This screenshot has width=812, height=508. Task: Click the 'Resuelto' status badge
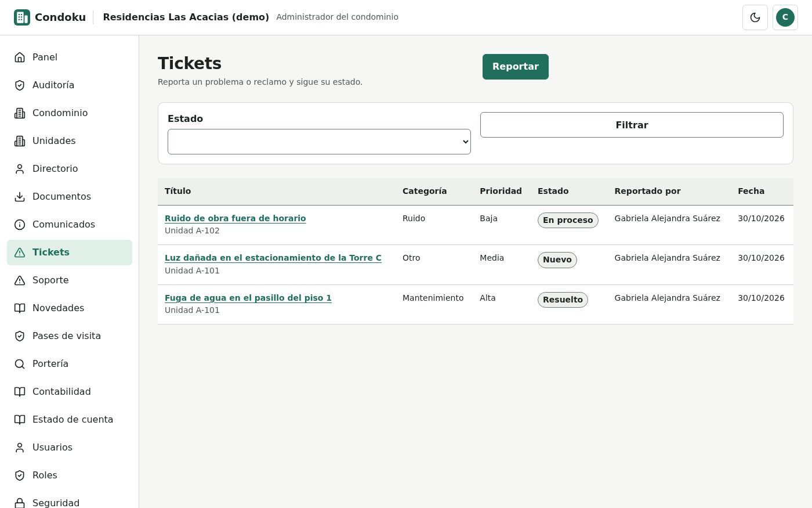click(563, 300)
